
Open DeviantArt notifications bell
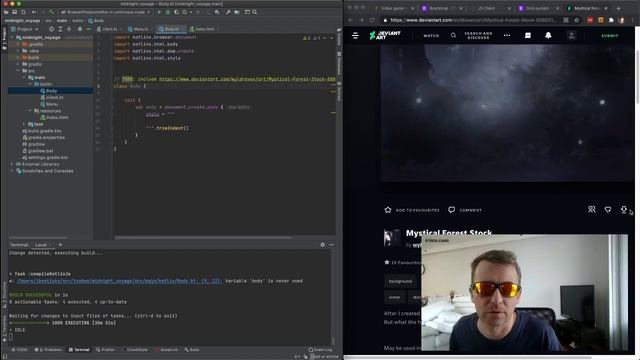coord(548,36)
